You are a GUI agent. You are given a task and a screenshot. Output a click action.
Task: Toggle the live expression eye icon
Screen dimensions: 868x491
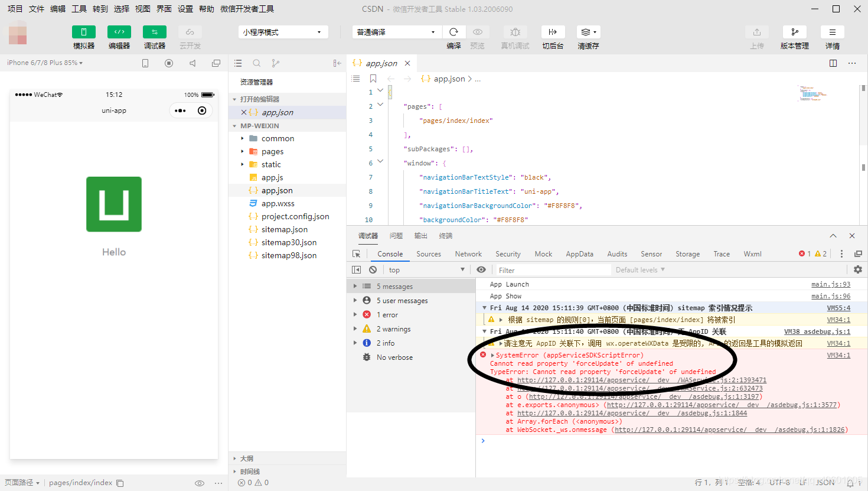[481, 269]
